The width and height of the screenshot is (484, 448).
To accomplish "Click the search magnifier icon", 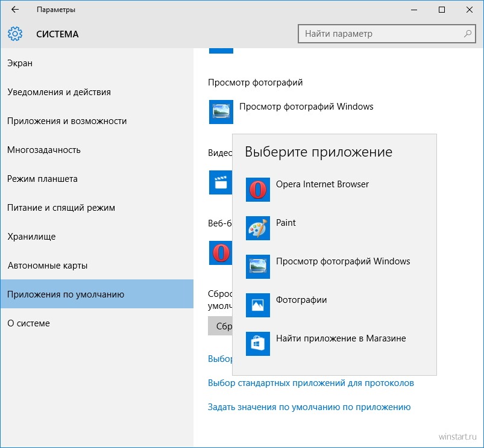I will point(467,34).
